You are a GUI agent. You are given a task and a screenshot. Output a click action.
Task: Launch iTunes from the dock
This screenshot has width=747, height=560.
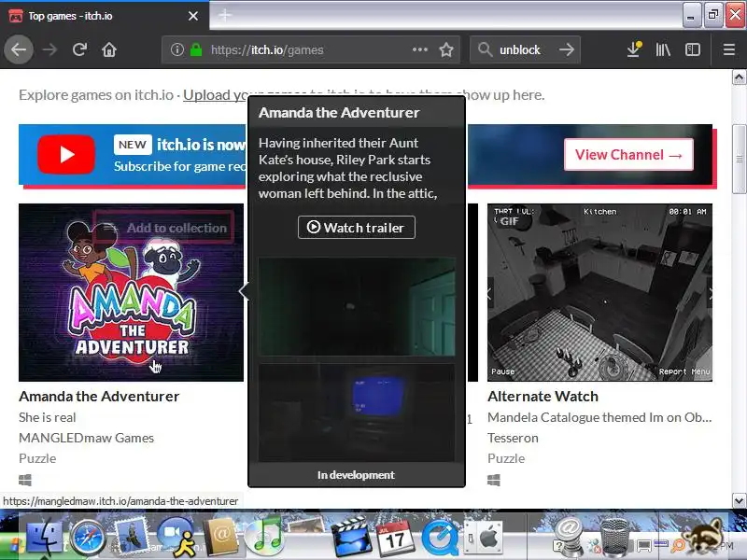click(265, 536)
